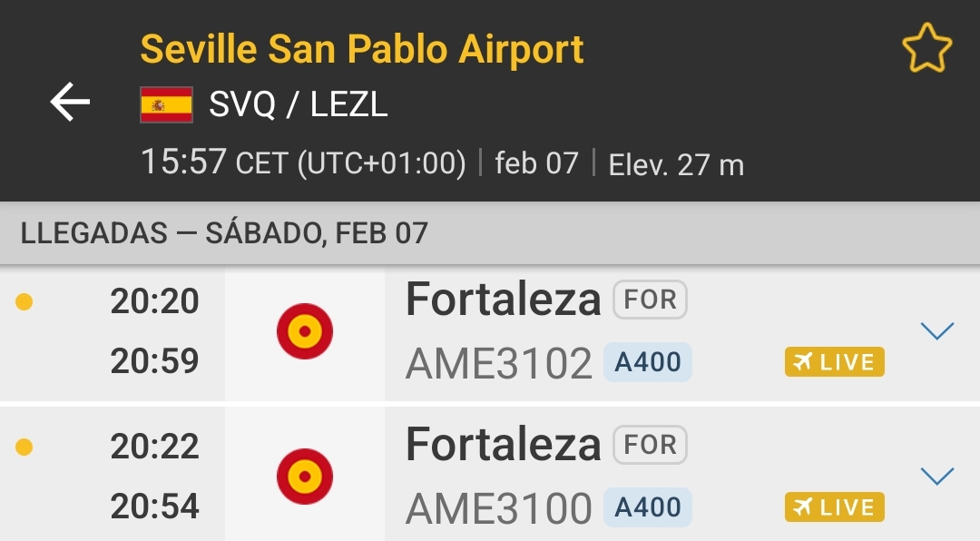Image resolution: width=980 pixels, height=541 pixels.
Task: Tap the FOR airport code in first row
Action: pos(650,300)
